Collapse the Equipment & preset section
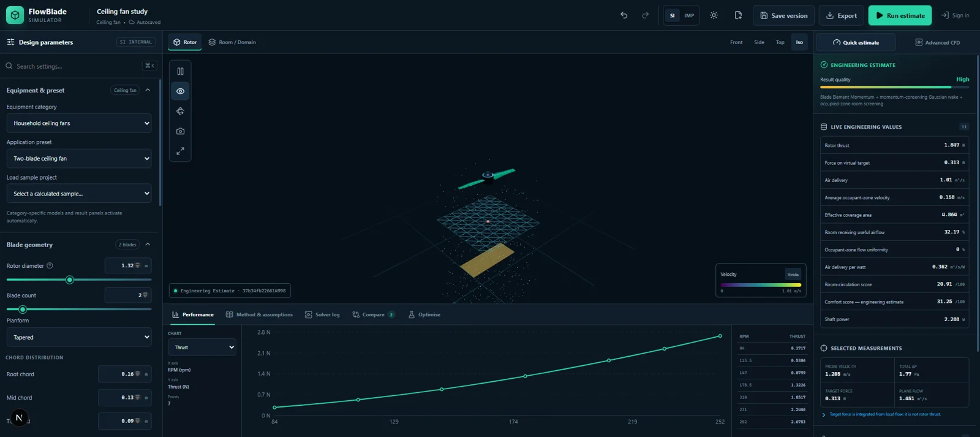This screenshot has height=437, width=980. (148, 90)
